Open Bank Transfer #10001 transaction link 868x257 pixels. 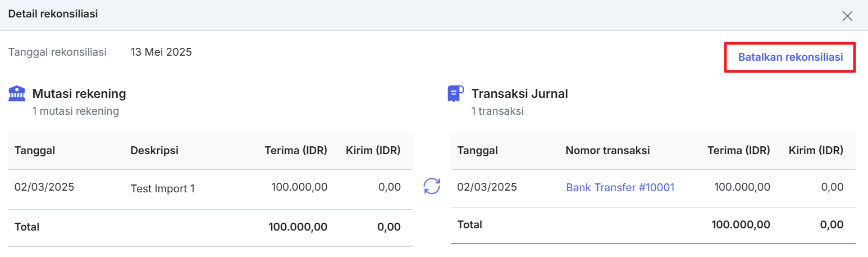(620, 187)
